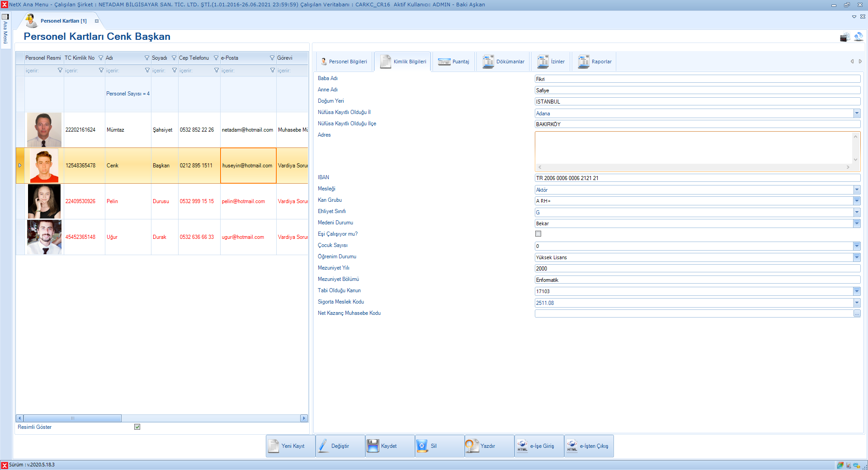Close the Personel Kartları tab
The image size is (868, 470).
click(97, 21)
